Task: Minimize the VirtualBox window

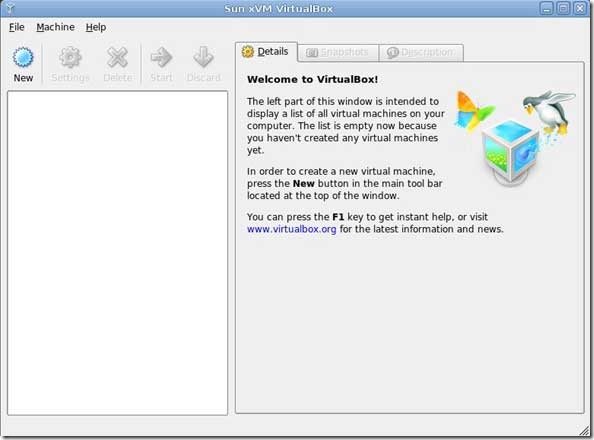Action: tap(546, 8)
